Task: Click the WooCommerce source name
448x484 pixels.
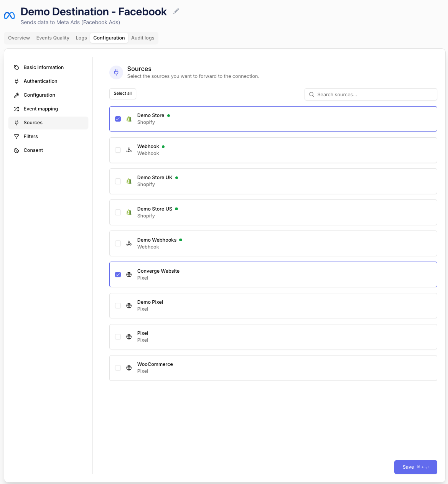Action: [155, 364]
